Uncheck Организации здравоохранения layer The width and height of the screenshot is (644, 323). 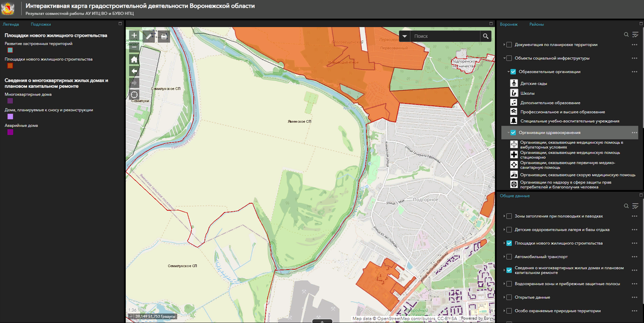click(513, 133)
